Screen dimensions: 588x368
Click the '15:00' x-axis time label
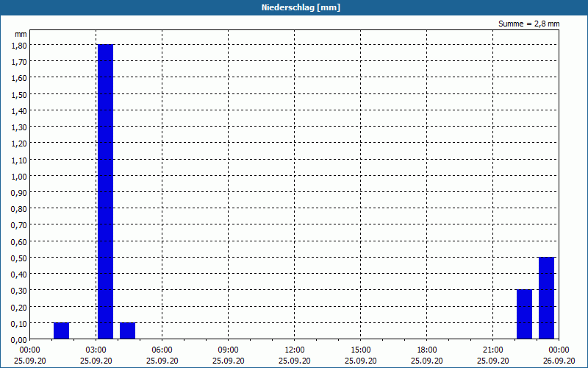360,350
